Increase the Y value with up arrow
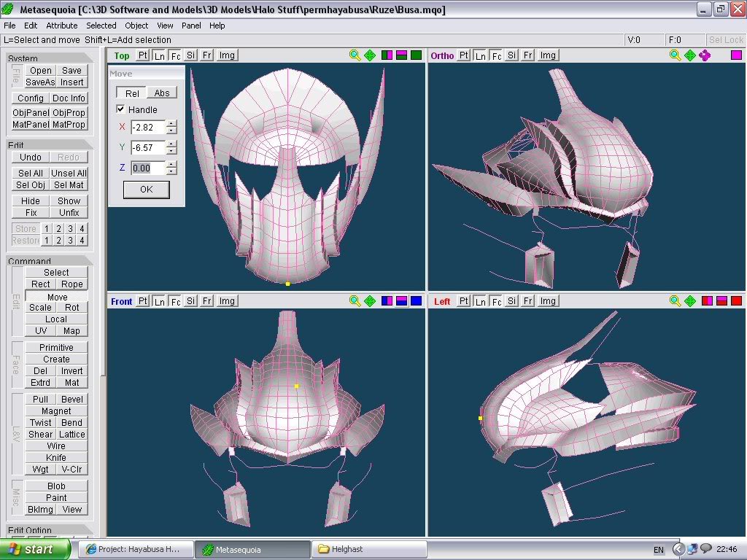This screenshot has height=560, width=747. tap(171, 144)
